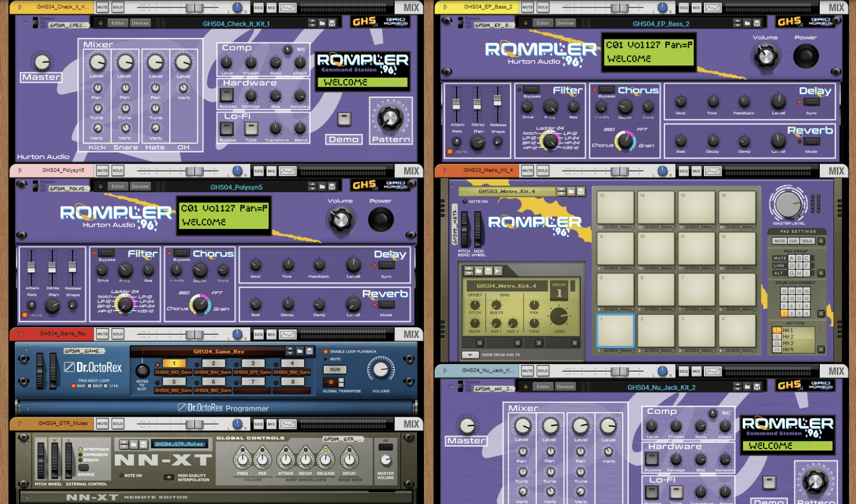Adjust the GHS04_Check_It_K channel fader
This screenshot has height=504, width=856.
tap(193, 8)
